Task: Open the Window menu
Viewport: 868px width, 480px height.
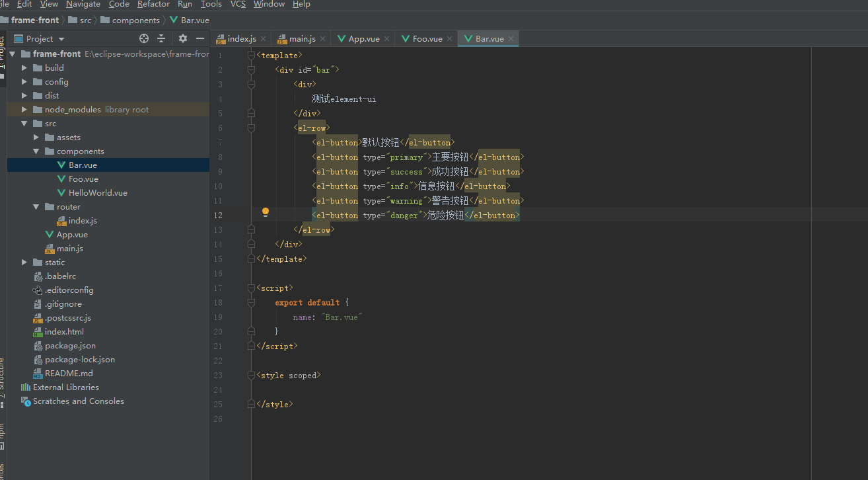Action: [x=269, y=4]
